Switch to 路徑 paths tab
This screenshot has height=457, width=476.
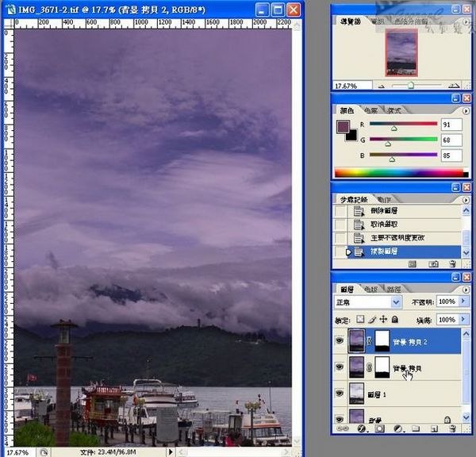point(393,290)
